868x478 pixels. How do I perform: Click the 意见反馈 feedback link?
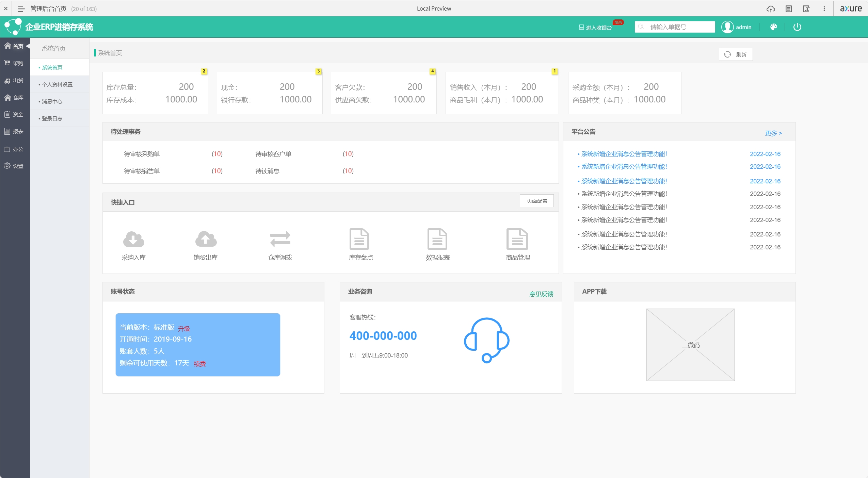pyautogui.click(x=541, y=294)
